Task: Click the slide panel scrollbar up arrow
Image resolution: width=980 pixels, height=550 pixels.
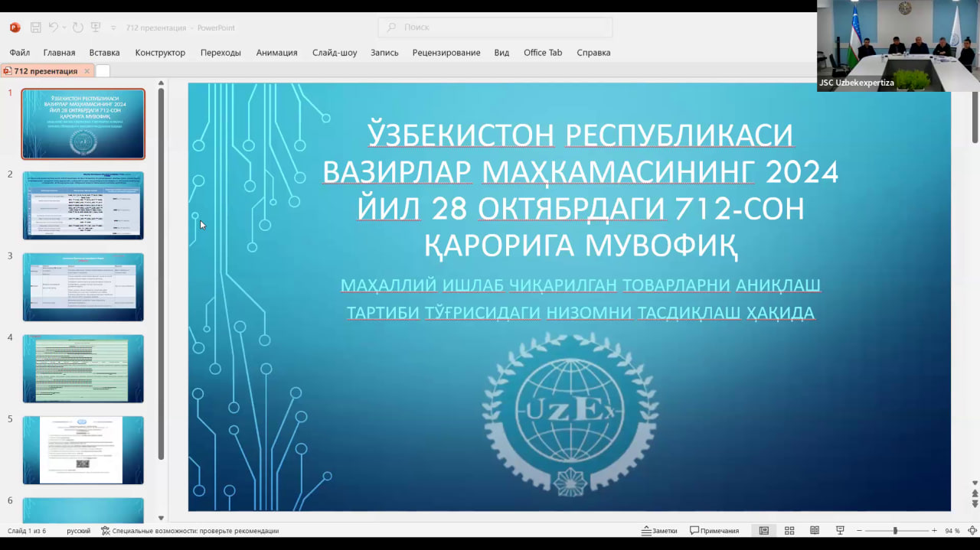Action: click(161, 83)
